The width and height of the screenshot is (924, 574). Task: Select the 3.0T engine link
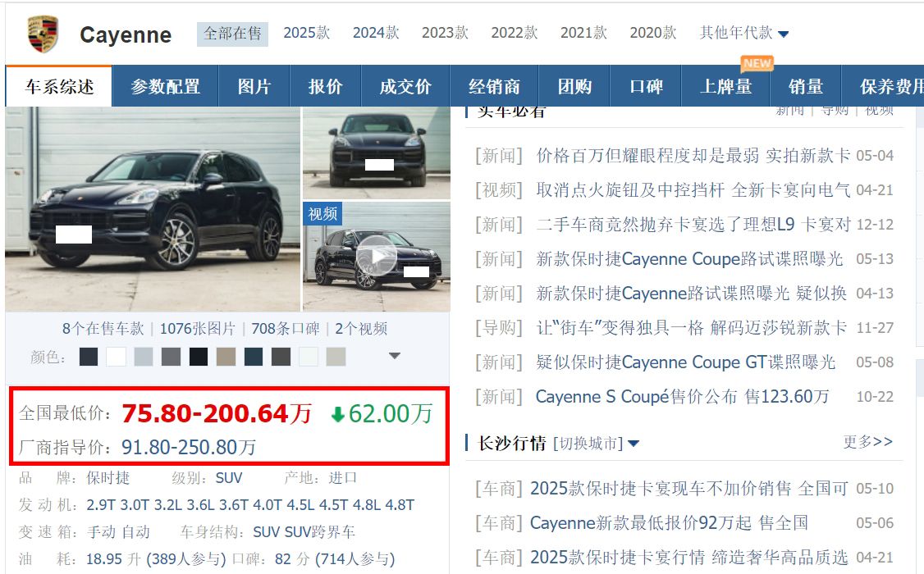(x=135, y=505)
